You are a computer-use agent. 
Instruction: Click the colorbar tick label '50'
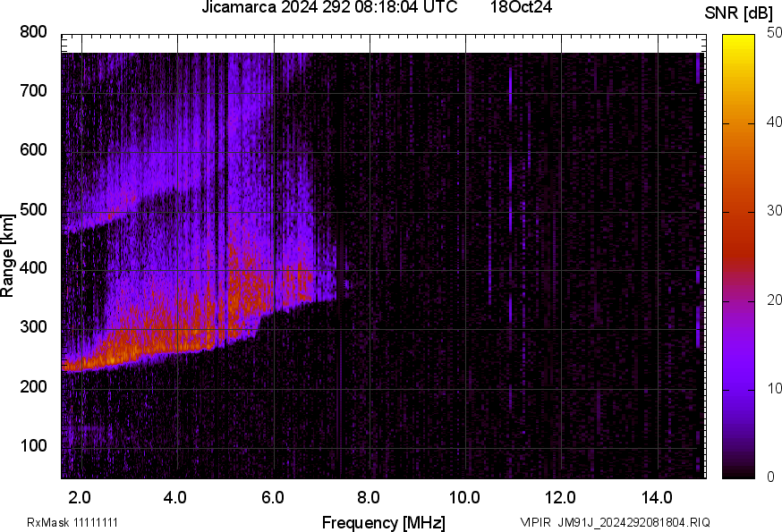[x=774, y=33]
